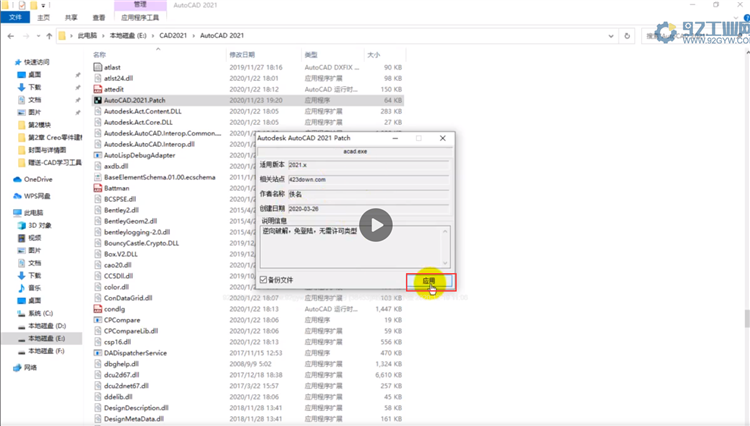Switch to the 查看 ribbon tab

tap(99, 18)
